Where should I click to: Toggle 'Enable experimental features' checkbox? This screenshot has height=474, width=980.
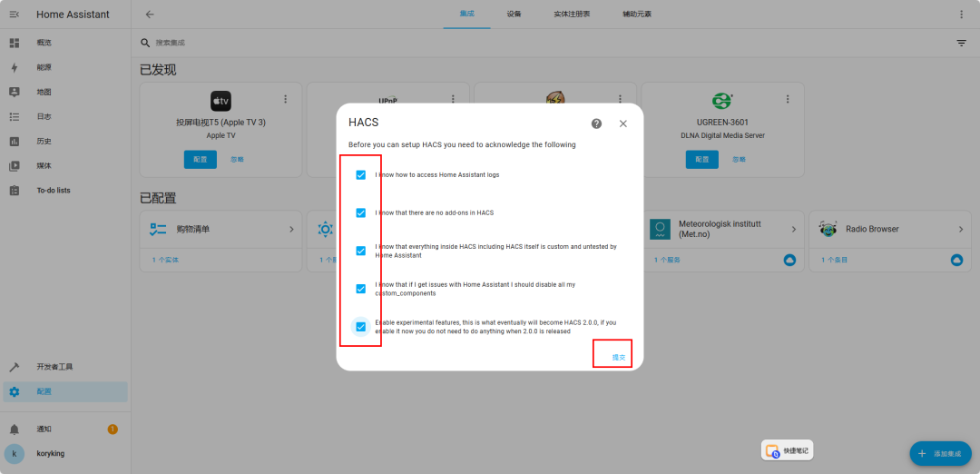point(360,326)
